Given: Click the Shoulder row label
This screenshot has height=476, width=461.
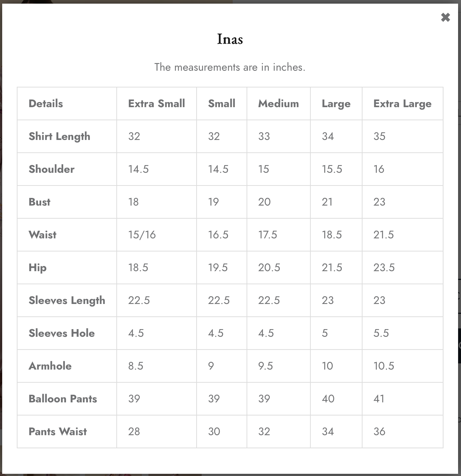Looking at the screenshot, I should (x=51, y=169).
